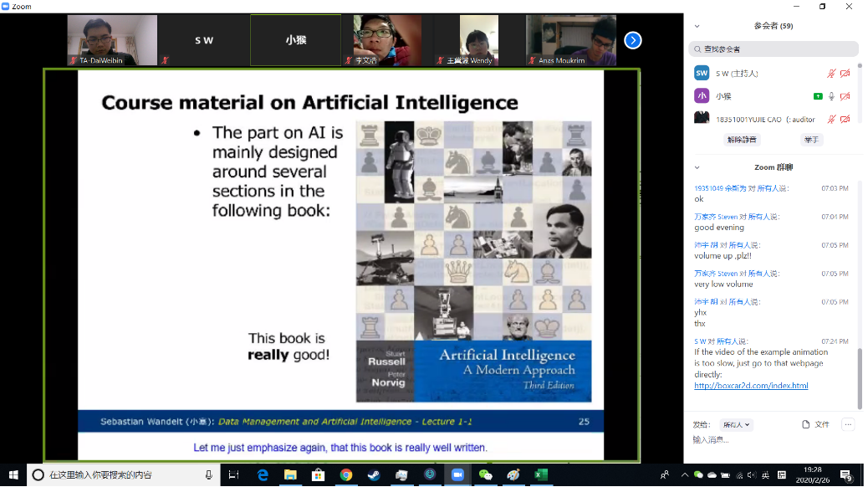Open the 文件 file attachment button
Image resolution: width=868 pixels, height=487 pixels.
coord(815,424)
